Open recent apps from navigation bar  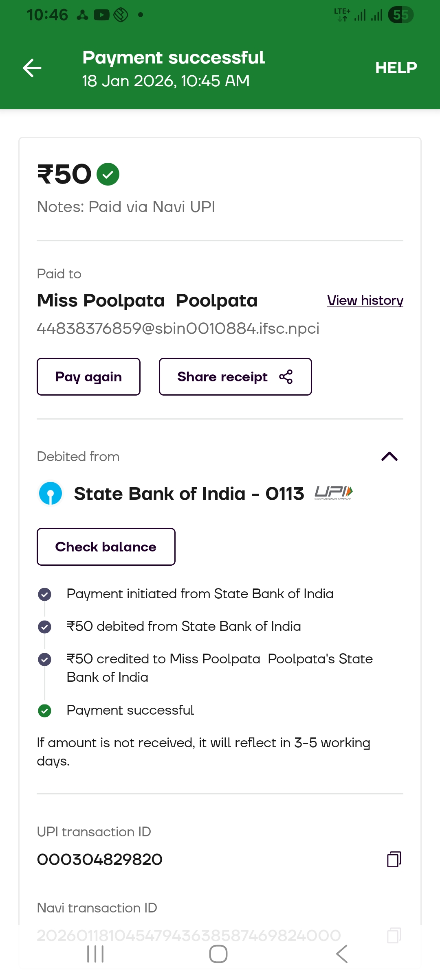(x=96, y=954)
